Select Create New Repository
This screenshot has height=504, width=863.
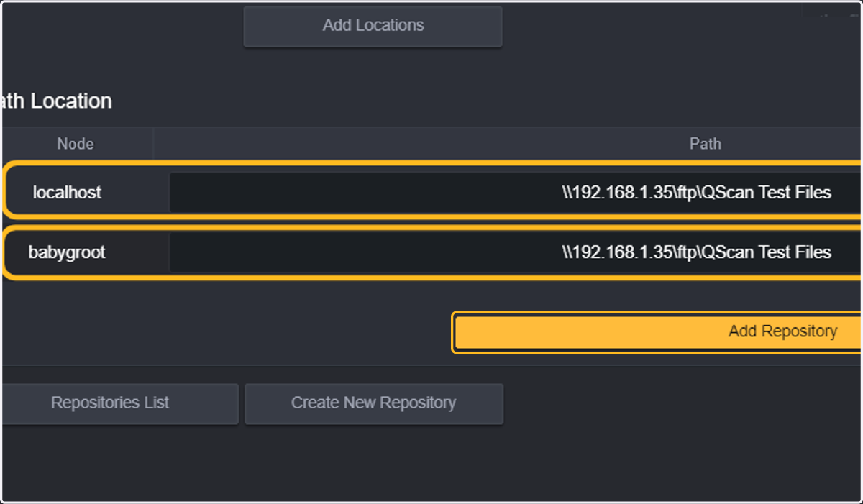point(373,403)
